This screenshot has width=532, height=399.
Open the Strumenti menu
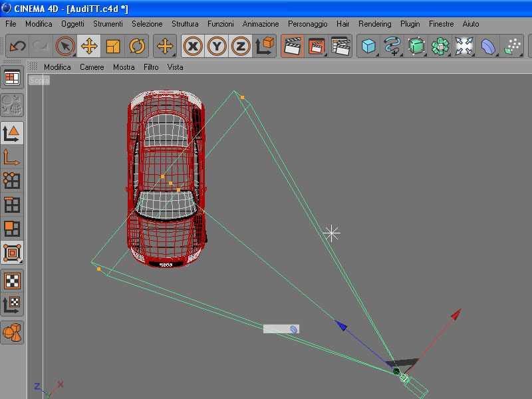point(108,24)
